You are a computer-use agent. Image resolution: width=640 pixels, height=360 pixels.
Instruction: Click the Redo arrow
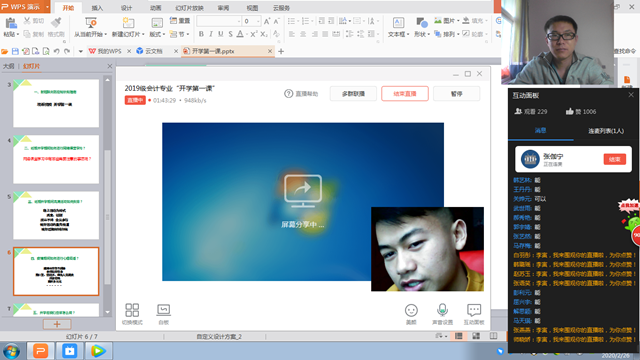click(67, 51)
